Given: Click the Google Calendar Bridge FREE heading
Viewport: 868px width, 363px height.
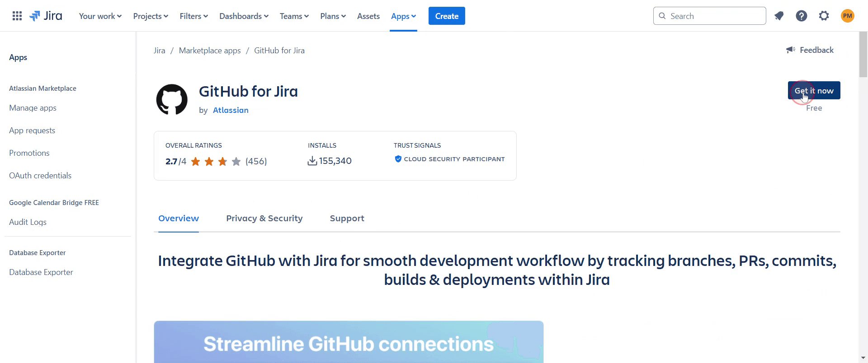Looking at the screenshot, I should coord(54,203).
